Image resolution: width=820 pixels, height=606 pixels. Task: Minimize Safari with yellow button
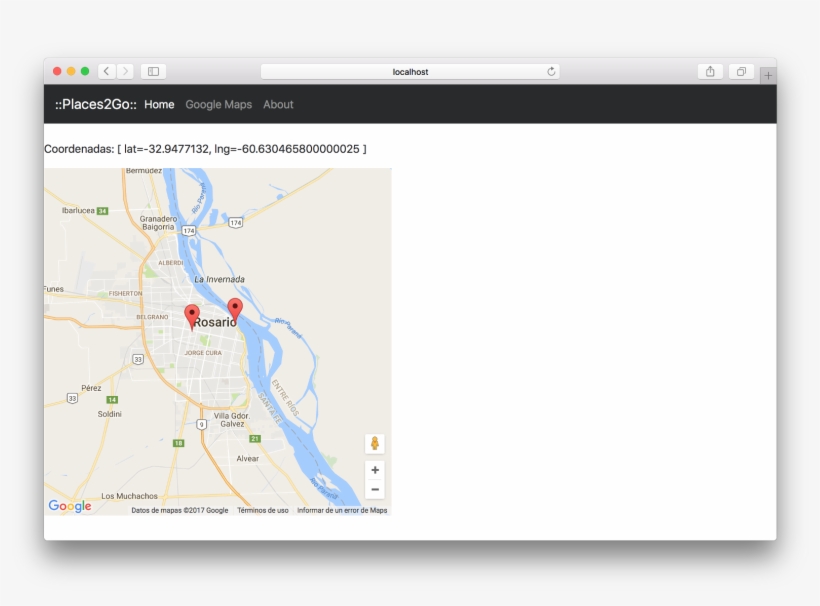(x=71, y=71)
